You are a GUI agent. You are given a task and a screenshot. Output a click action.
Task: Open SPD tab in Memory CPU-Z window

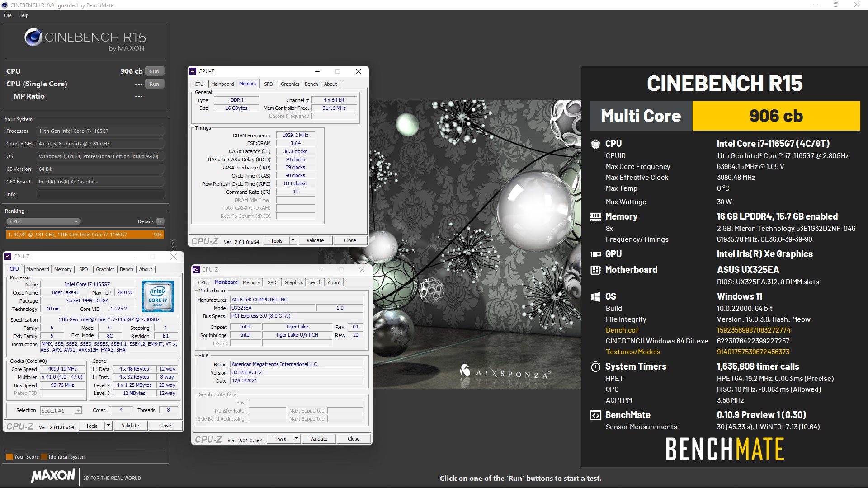tap(269, 84)
